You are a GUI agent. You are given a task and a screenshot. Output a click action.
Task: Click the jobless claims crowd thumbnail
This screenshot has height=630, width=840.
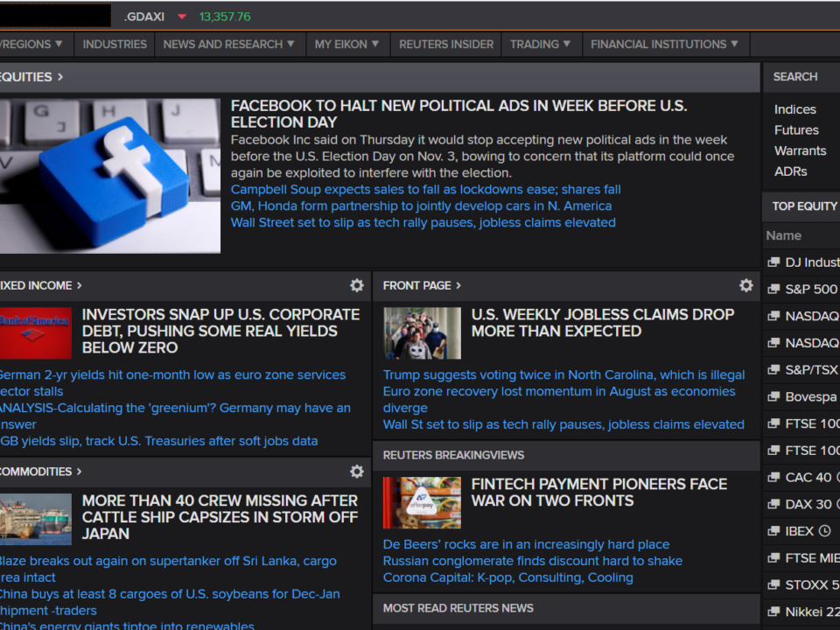[422, 333]
